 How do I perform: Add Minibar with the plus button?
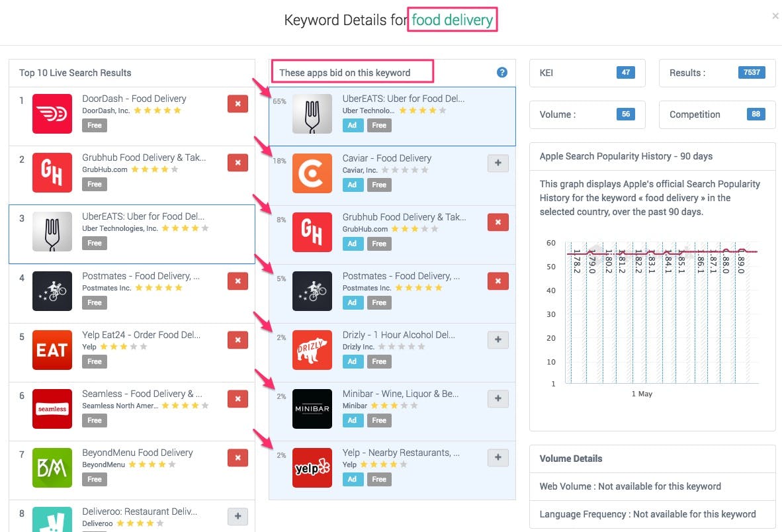(x=498, y=398)
